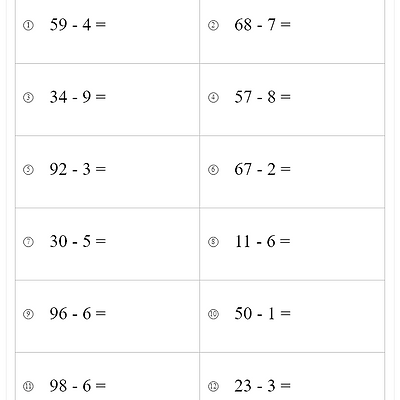Click the circled number 8 marker
The height and width of the screenshot is (400, 400).
tap(213, 242)
